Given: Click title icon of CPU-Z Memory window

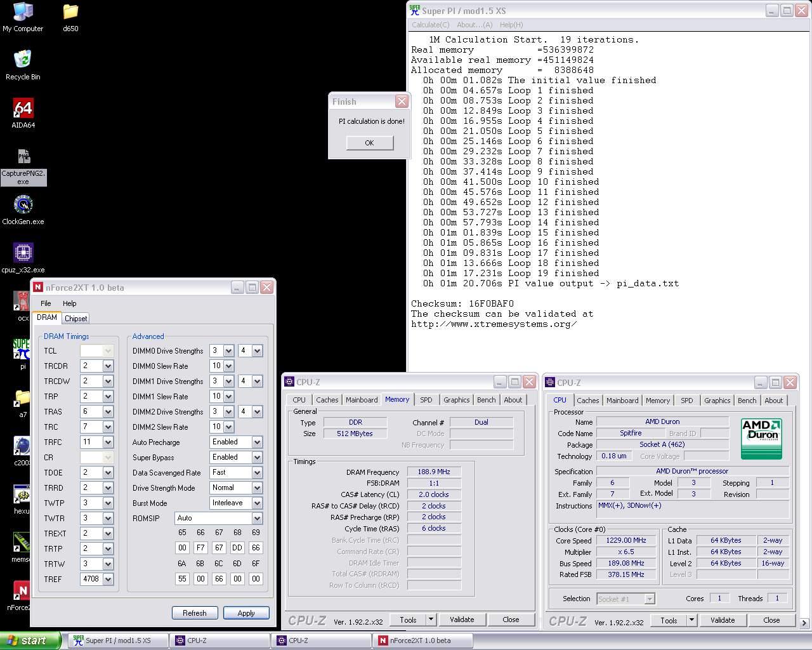Looking at the screenshot, I should [289, 382].
